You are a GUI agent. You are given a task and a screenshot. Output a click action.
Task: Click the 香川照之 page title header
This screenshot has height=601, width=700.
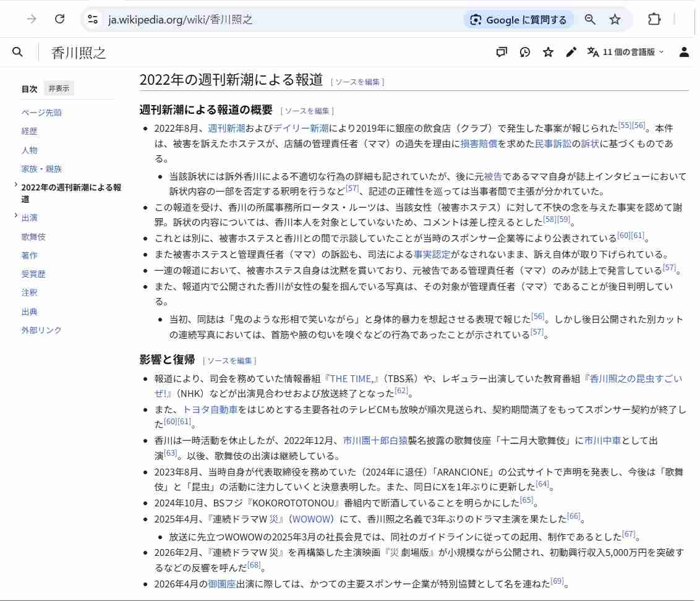tap(79, 53)
